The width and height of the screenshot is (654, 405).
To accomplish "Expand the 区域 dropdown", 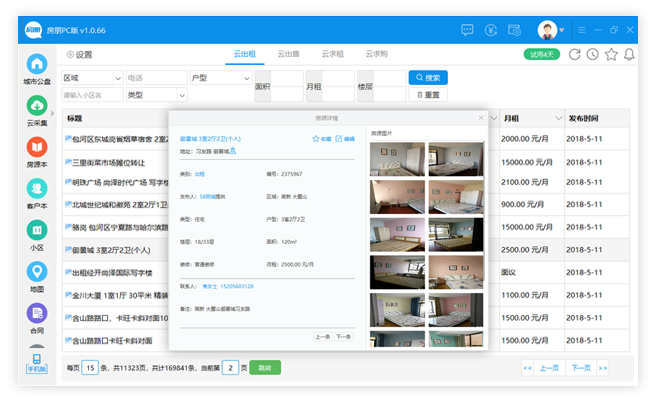I will tap(91, 77).
